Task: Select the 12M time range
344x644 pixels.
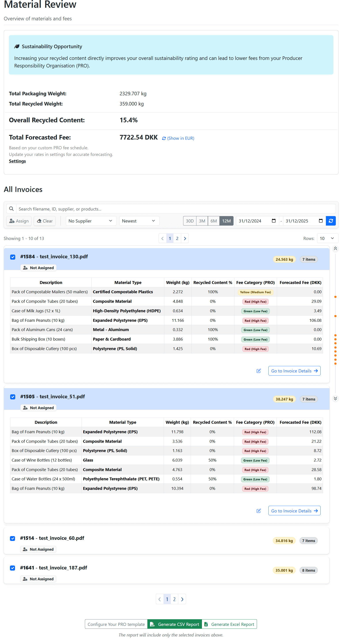Action: pos(226,221)
